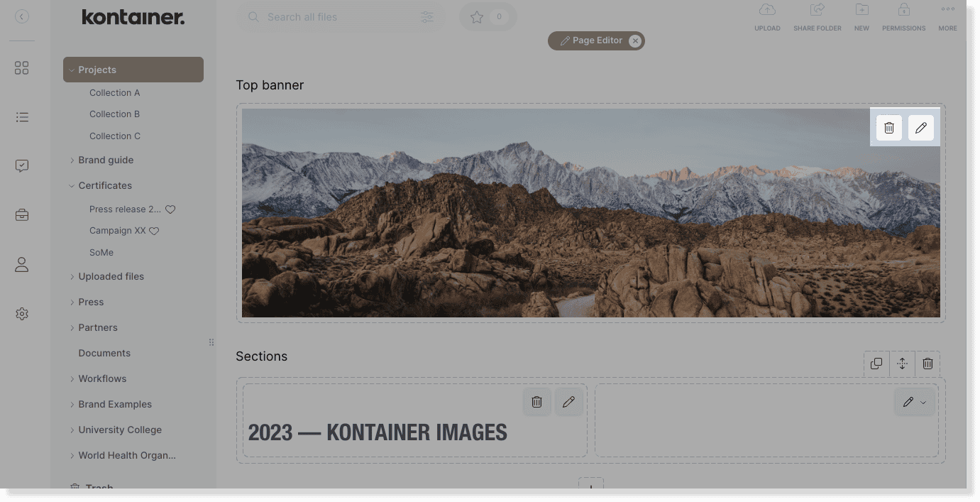
Task: Expand the Brand guide folder
Action: tap(72, 160)
